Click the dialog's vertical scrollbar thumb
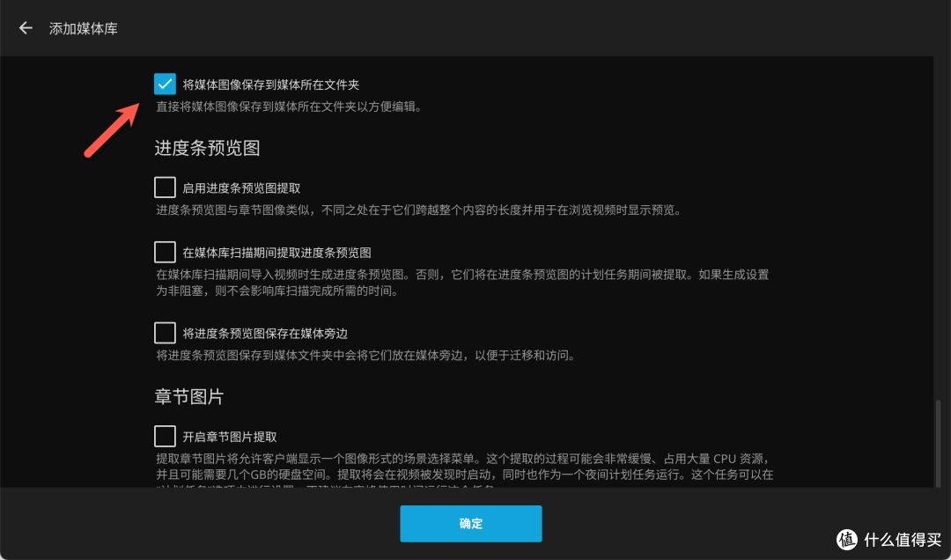The width and height of the screenshot is (951, 560). 939,443
